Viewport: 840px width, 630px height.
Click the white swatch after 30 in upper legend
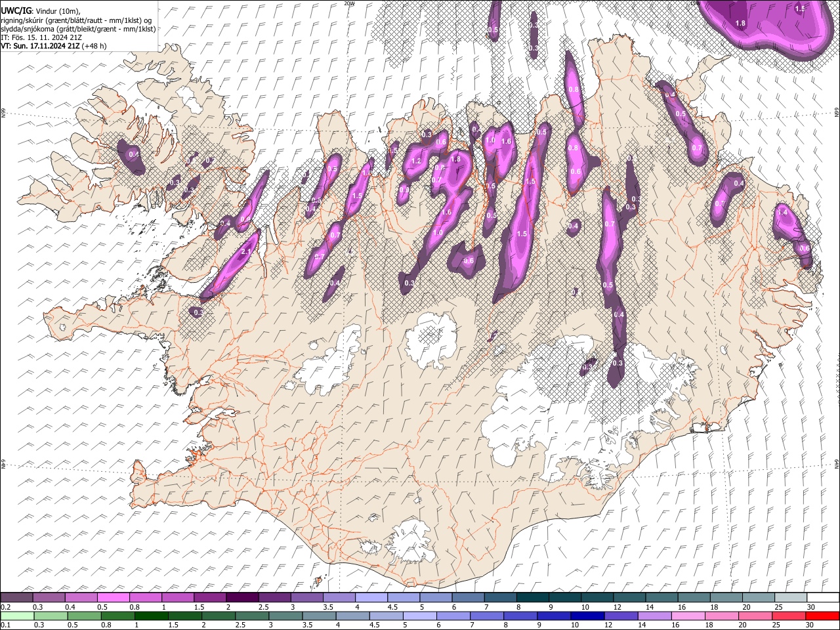point(822,598)
